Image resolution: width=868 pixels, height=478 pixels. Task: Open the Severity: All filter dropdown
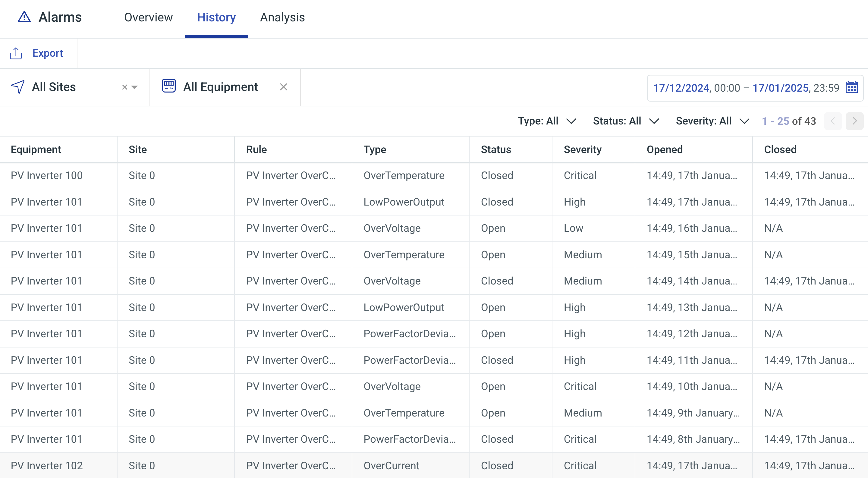pyautogui.click(x=713, y=121)
